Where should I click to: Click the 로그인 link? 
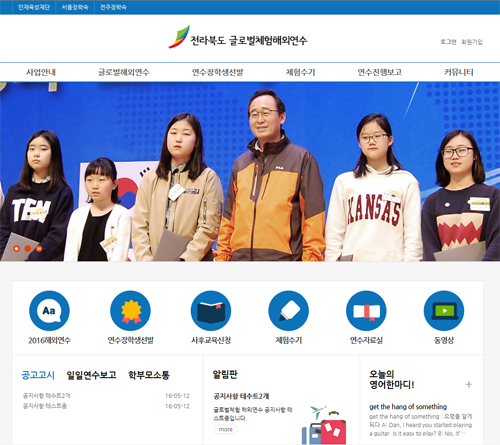448,42
